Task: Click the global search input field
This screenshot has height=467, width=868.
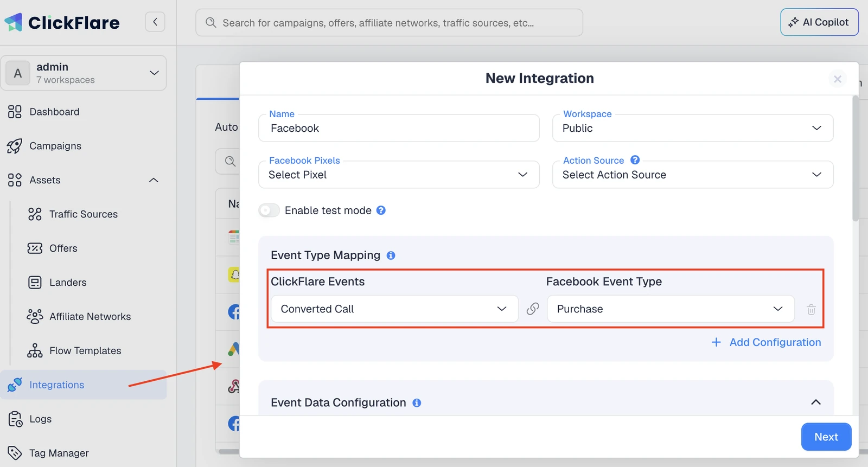Action: pyautogui.click(x=389, y=22)
